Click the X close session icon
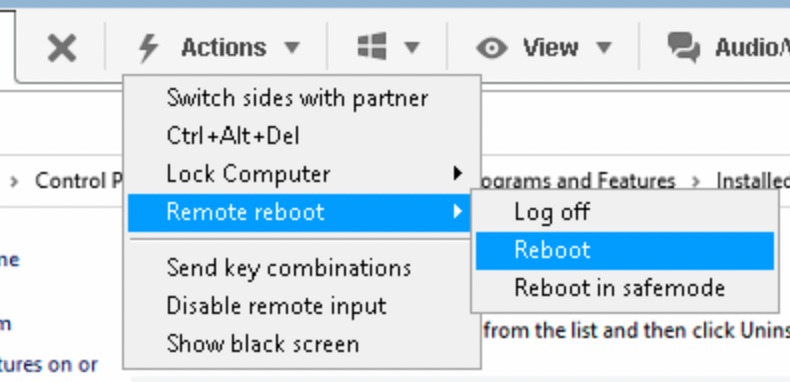The width and height of the screenshot is (790, 382). pos(61,48)
